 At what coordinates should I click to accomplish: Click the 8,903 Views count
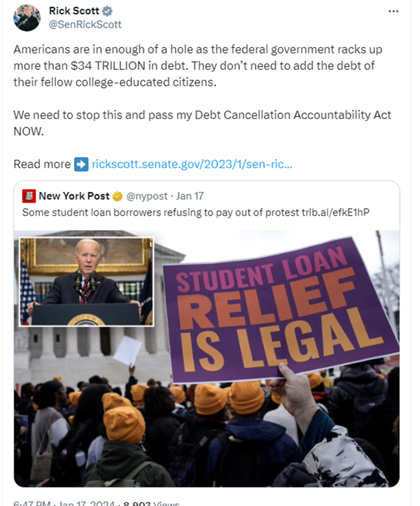(x=151, y=503)
